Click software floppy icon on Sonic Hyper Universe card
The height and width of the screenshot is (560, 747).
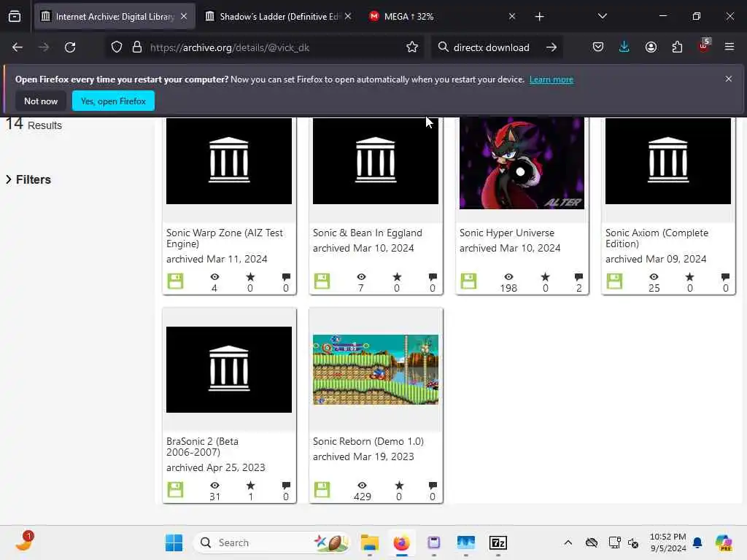(468, 281)
